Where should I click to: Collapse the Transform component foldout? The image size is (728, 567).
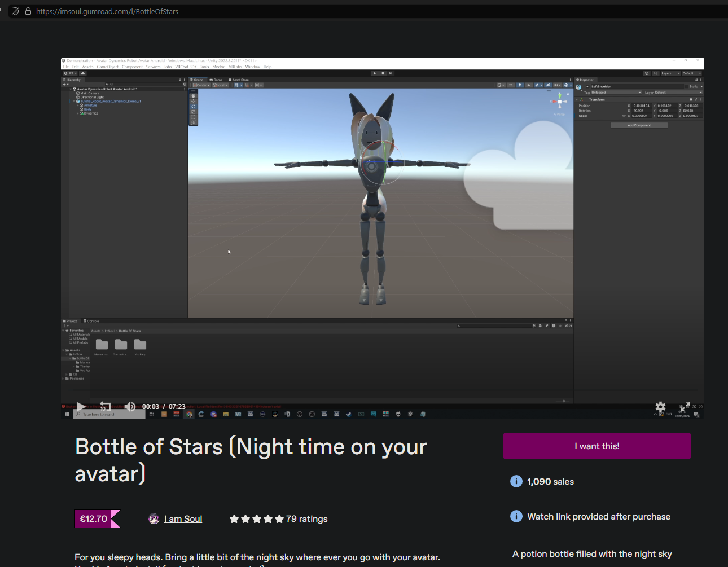click(577, 99)
